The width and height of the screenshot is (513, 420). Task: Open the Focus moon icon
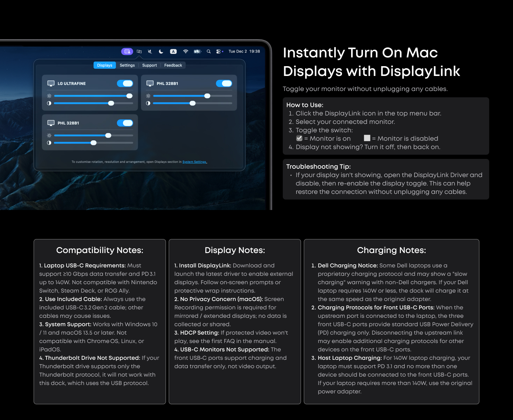coord(161,51)
